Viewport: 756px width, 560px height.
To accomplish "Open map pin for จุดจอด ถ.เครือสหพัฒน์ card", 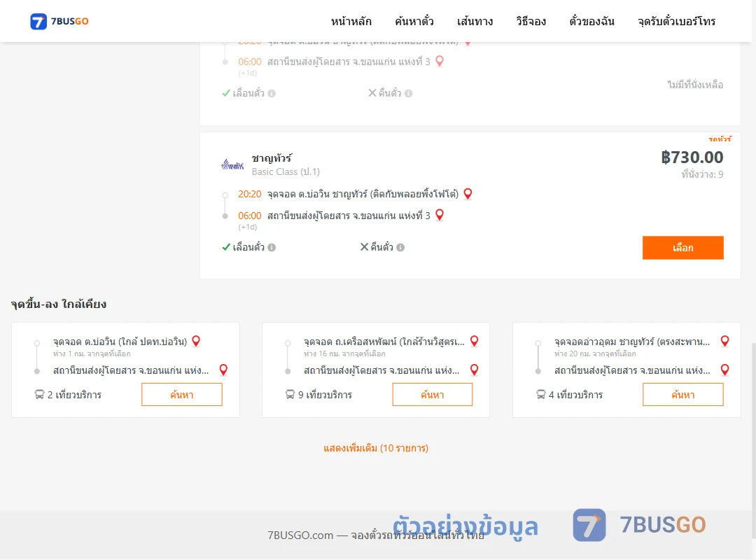I will tap(475, 342).
